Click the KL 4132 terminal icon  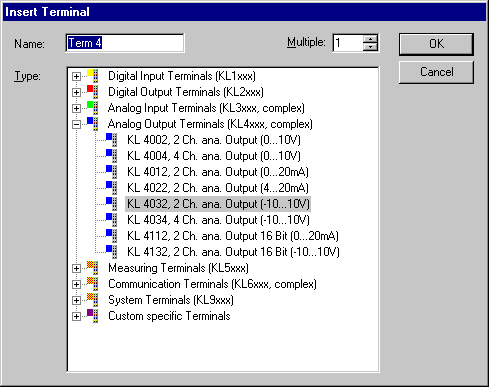click(x=112, y=252)
